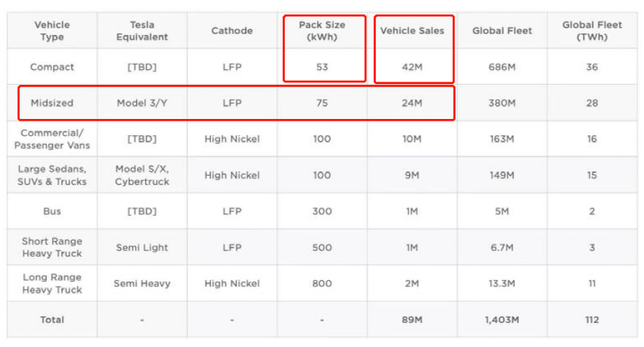Select the Semi Light cell
The image size is (644, 347).
click(142, 247)
